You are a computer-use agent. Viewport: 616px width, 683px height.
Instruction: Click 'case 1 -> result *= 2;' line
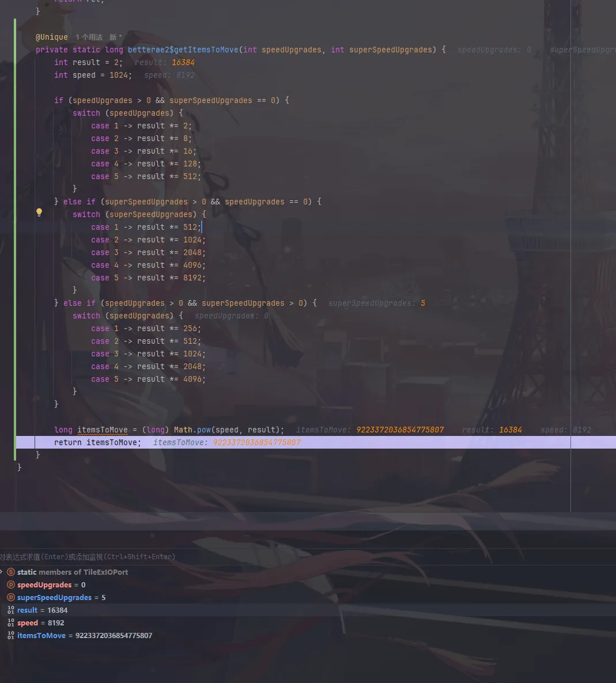[x=141, y=126]
